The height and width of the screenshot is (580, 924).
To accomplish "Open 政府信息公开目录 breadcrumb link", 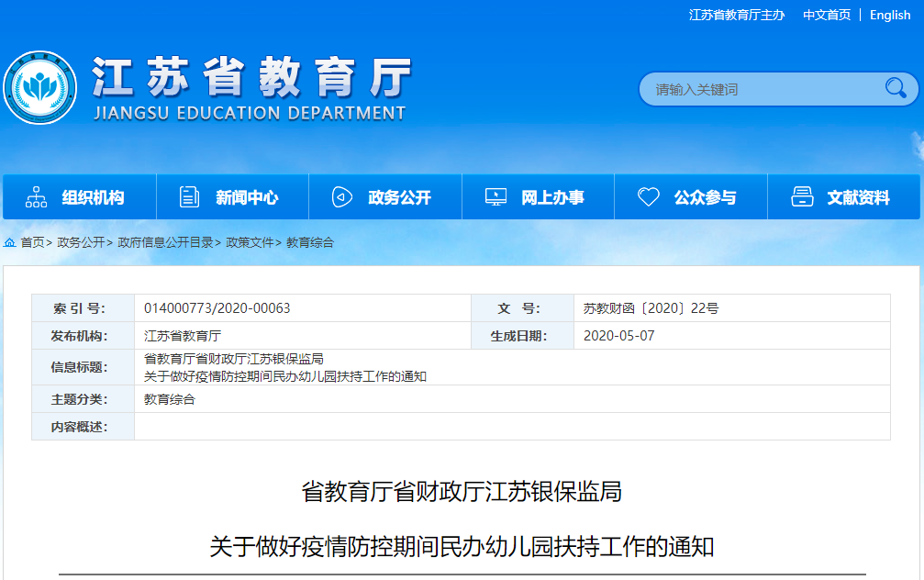I will [165, 242].
